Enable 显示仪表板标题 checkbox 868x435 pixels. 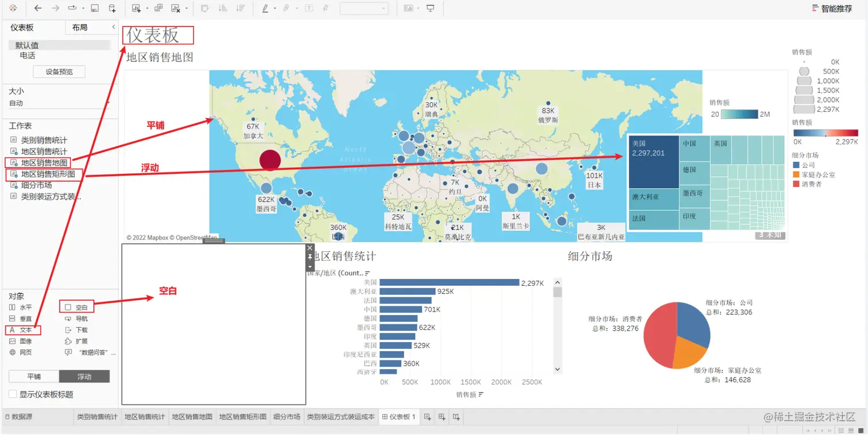click(13, 394)
